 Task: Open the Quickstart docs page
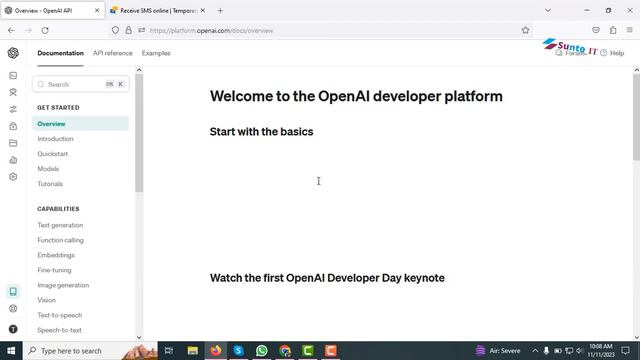(x=53, y=154)
